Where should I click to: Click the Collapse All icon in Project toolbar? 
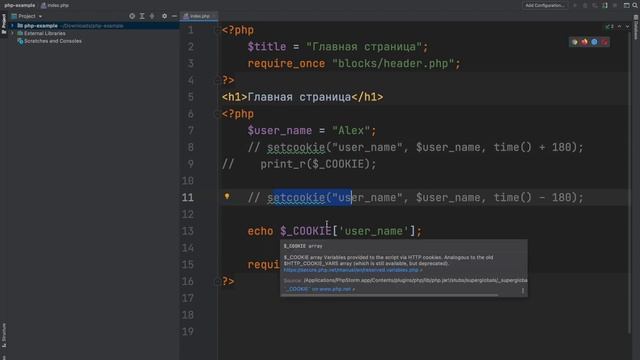coord(152,16)
